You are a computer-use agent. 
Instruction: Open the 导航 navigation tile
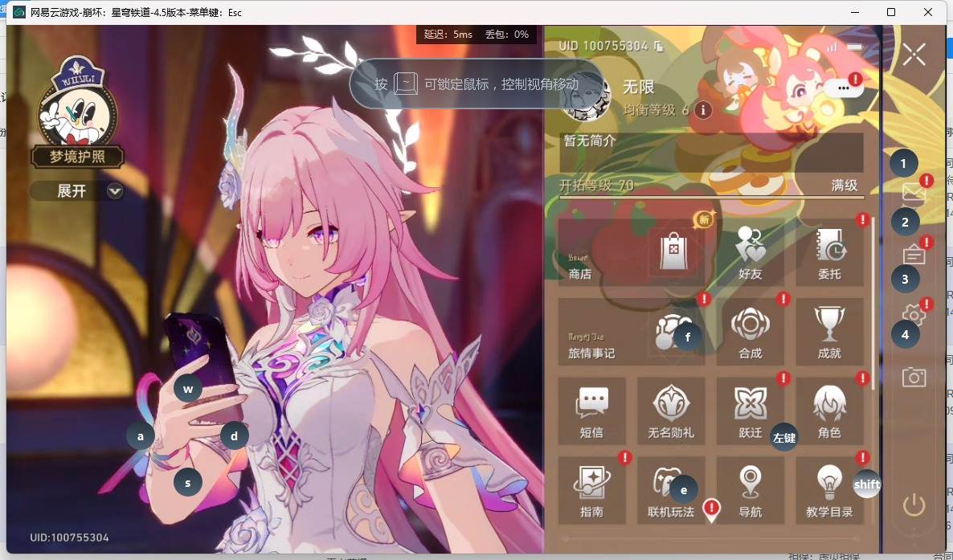point(750,490)
